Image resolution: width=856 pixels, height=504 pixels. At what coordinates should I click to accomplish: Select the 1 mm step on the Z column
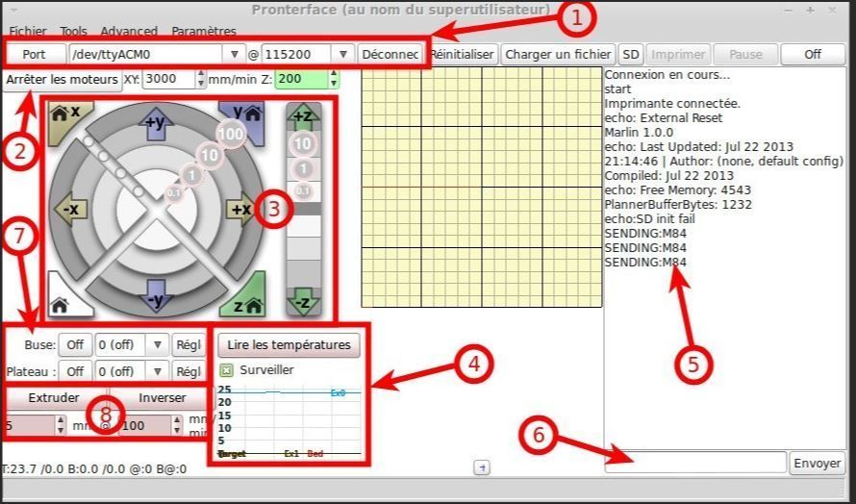click(x=304, y=168)
